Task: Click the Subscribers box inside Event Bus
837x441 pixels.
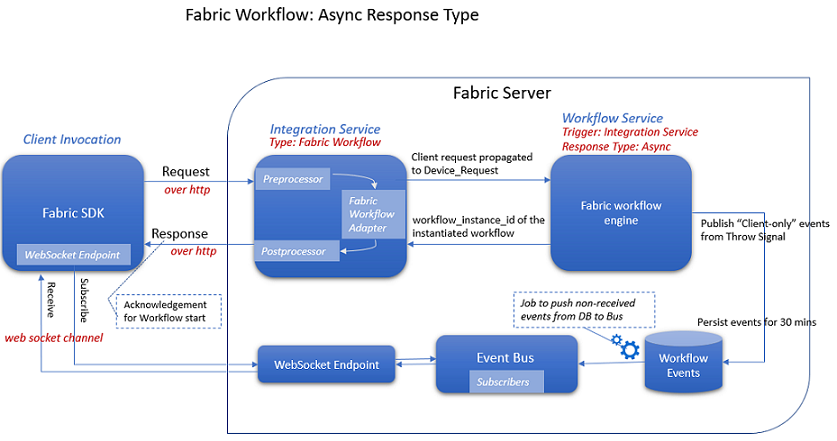Action: pos(506,381)
